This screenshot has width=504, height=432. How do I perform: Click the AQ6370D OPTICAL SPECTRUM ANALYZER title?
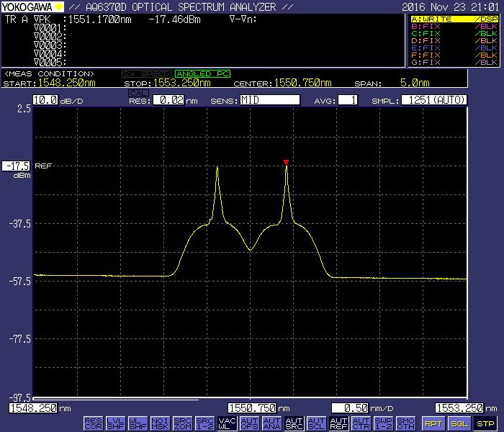(181, 7)
